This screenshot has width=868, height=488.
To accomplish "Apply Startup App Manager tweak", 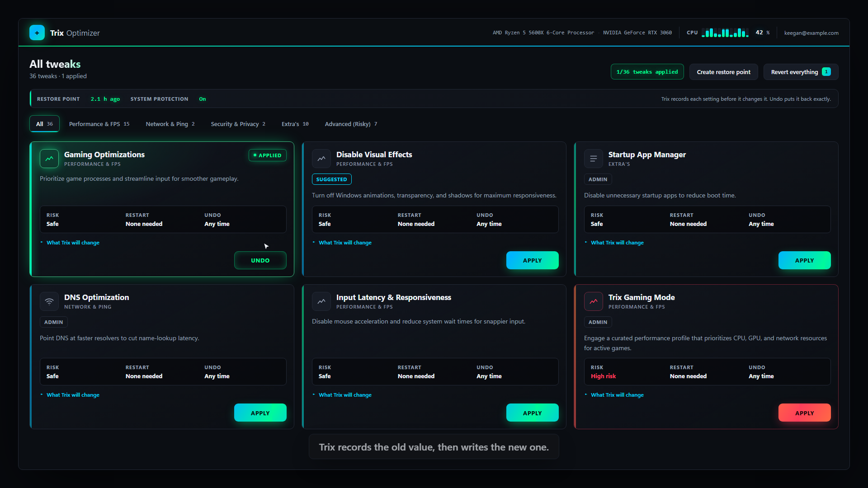I will [x=804, y=260].
